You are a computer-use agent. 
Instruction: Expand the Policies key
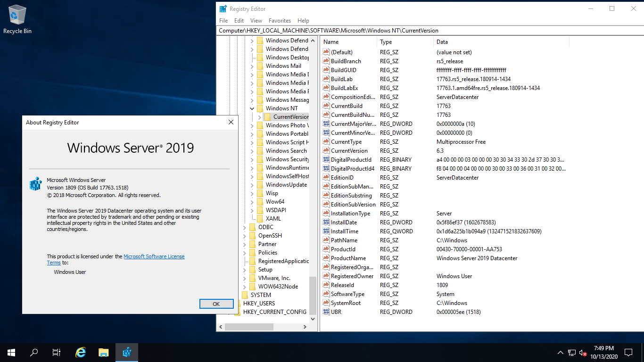click(244, 253)
